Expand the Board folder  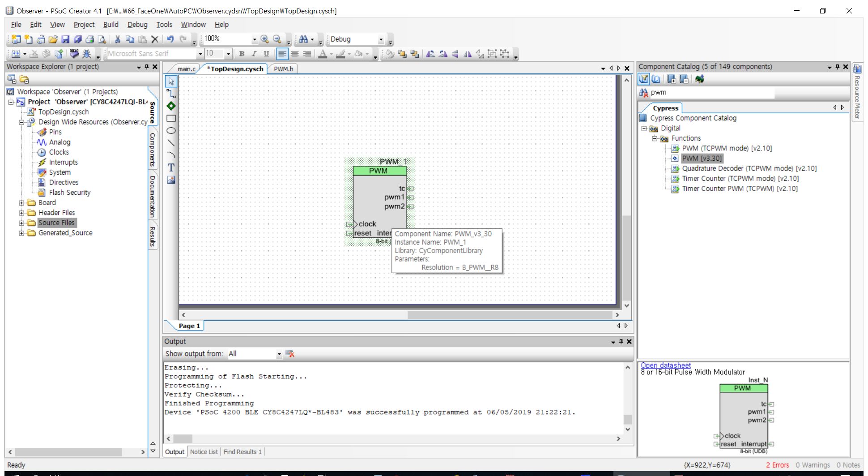[21, 203]
